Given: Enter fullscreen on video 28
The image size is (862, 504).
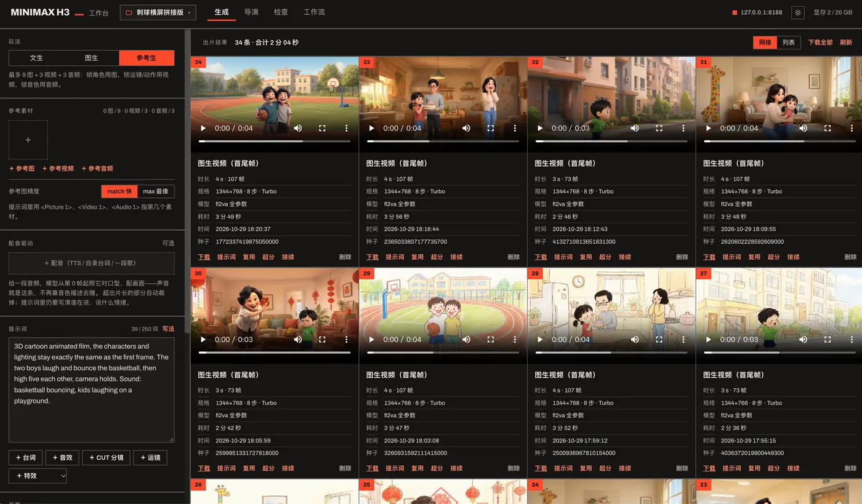Looking at the screenshot, I should (659, 340).
